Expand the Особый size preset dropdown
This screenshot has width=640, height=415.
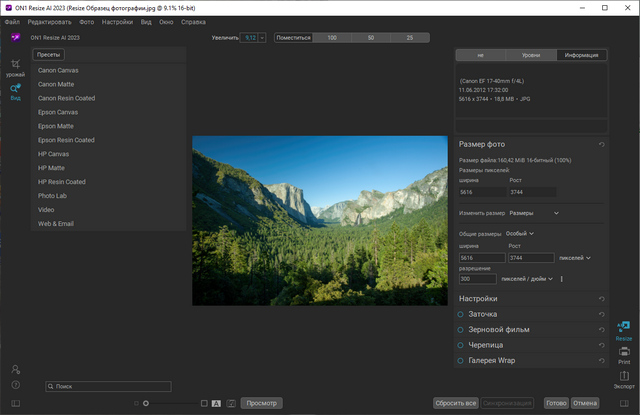(520, 233)
